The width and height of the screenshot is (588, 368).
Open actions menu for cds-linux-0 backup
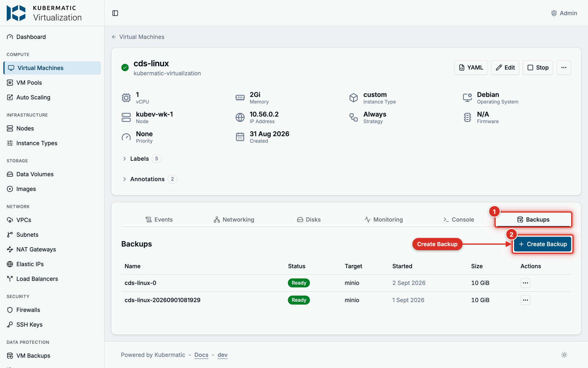[x=525, y=283]
